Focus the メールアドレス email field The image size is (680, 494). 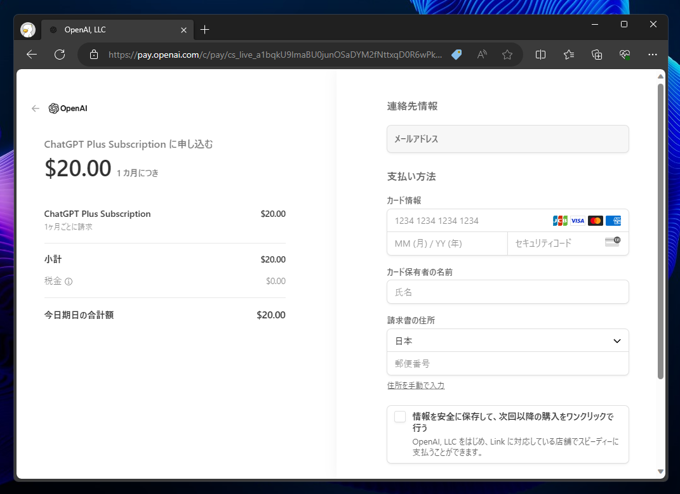pyautogui.click(x=507, y=139)
